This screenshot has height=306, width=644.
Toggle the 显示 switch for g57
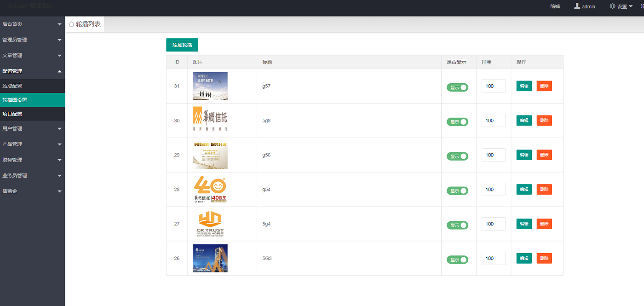point(457,87)
